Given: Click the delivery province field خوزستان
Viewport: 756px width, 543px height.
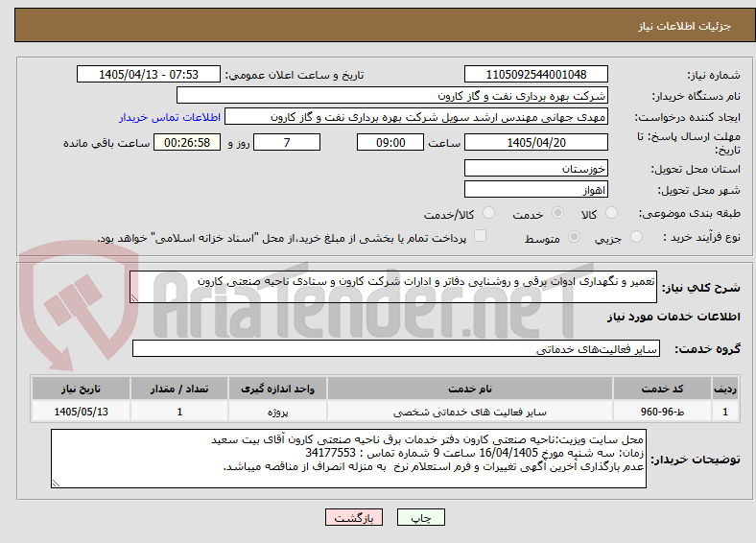Looking at the screenshot, I should 536,168.
